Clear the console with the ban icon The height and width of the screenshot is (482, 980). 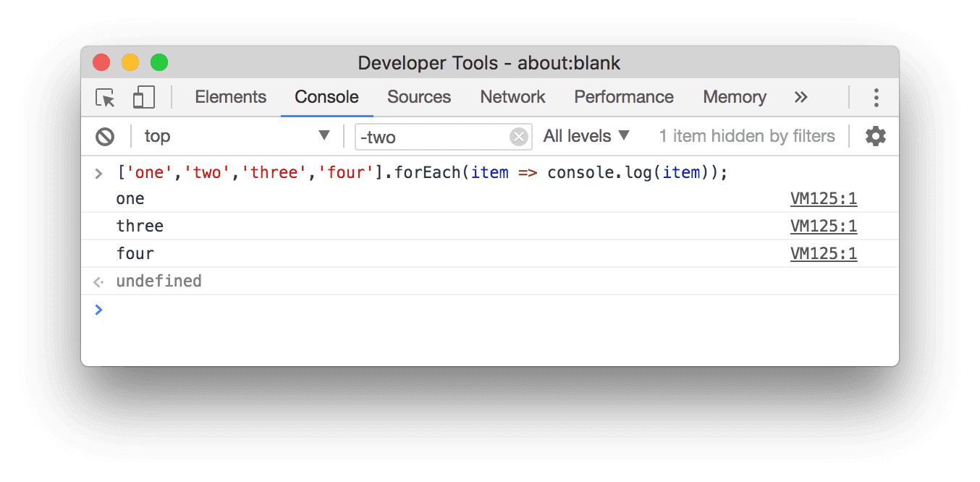[106, 136]
